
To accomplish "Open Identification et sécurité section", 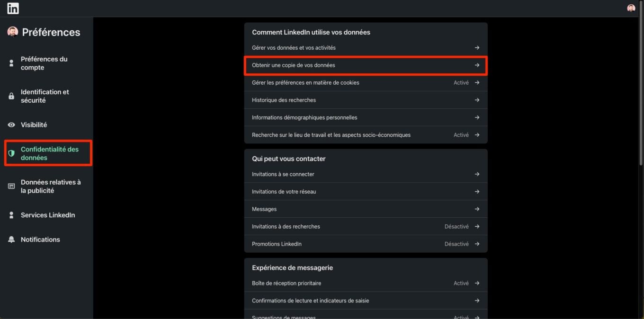I will click(46, 96).
